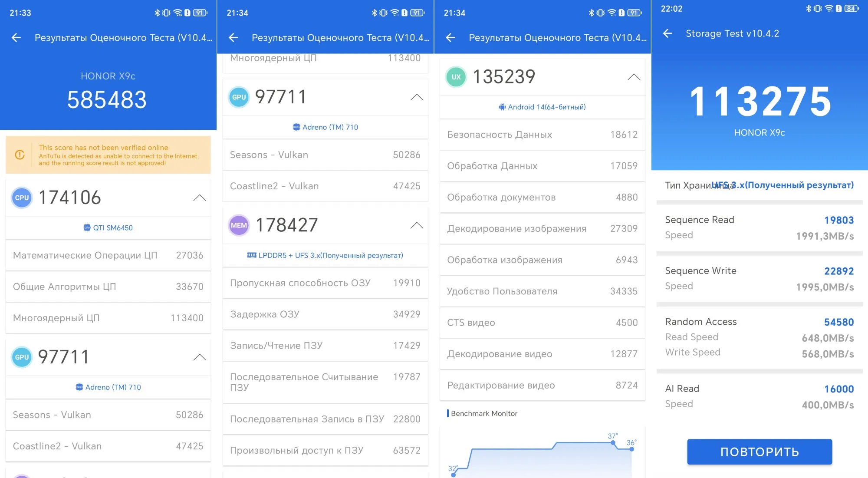868x478 pixels.
Task: Collapse GPU section chevron in second panel
Action: 417,97
